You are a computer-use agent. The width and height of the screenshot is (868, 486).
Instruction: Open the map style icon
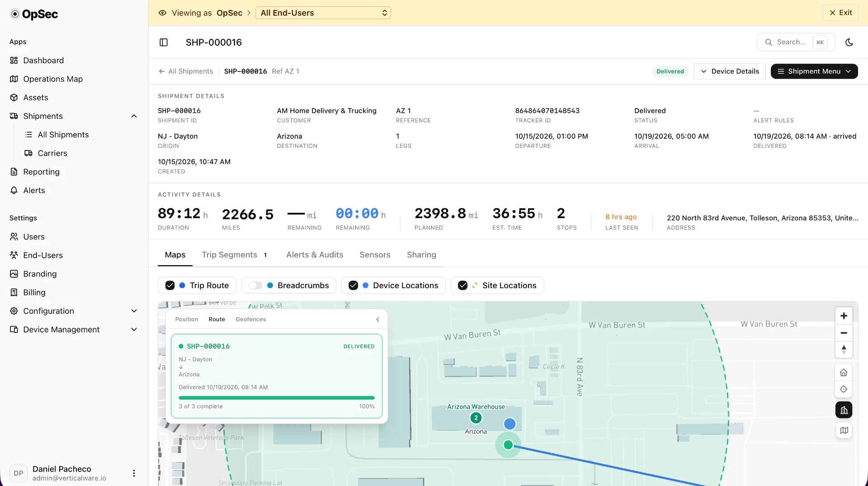click(844, 430)
